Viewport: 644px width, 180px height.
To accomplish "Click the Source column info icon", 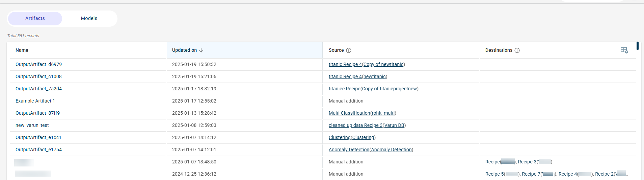I will pyautogui.click(x=349, y=50).
